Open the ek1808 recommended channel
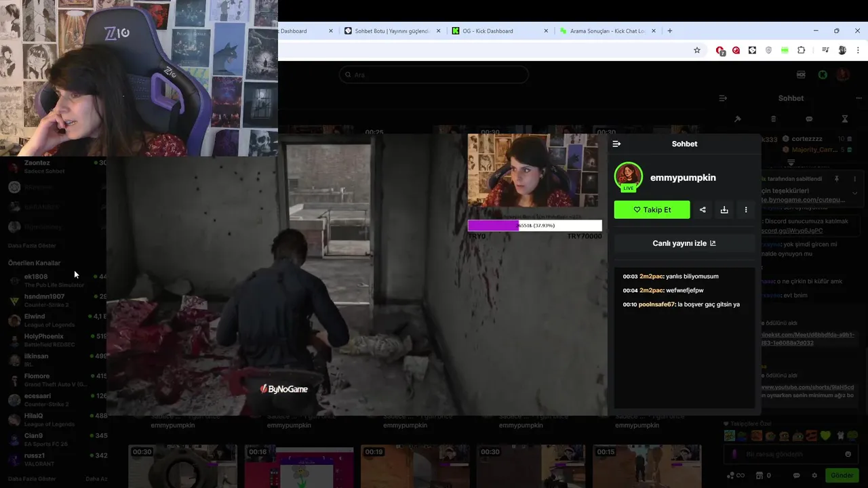The image size is (868, 488). point(57,281)
